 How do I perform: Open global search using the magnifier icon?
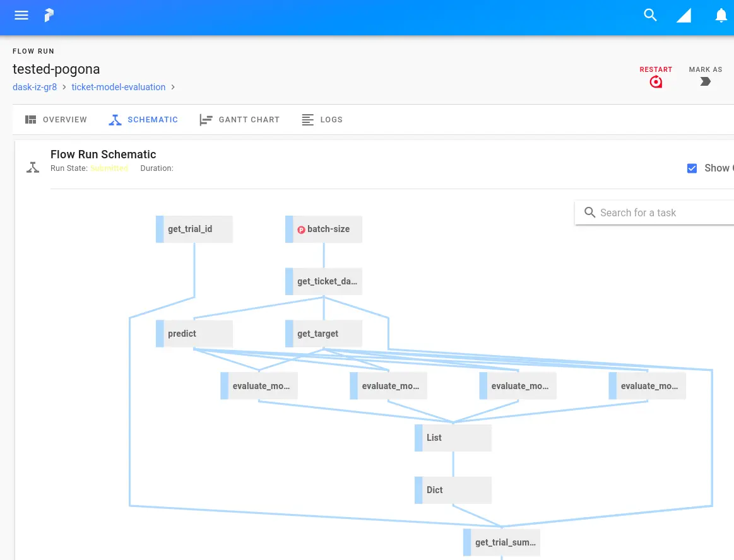(651, 15)
